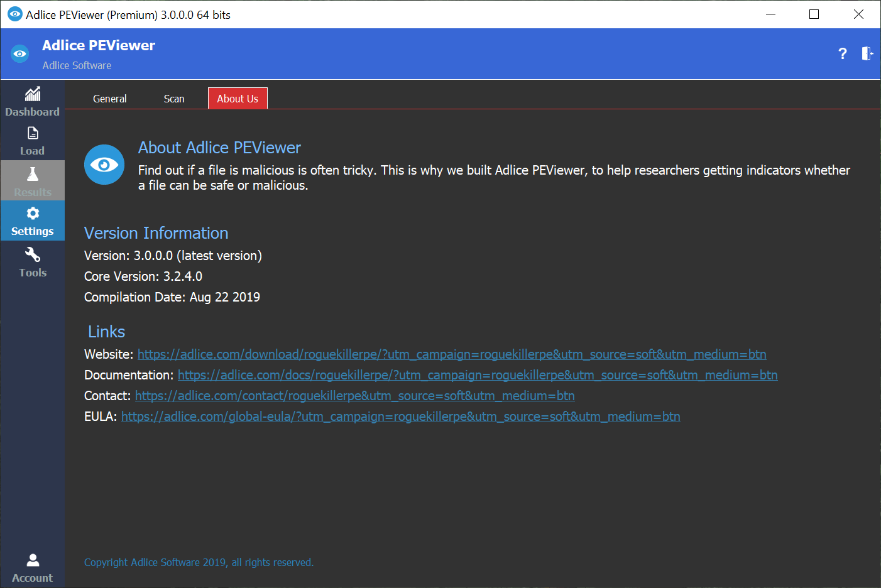Switch to the General tab
Screen dimensions: 881x588
pos(109,99)
